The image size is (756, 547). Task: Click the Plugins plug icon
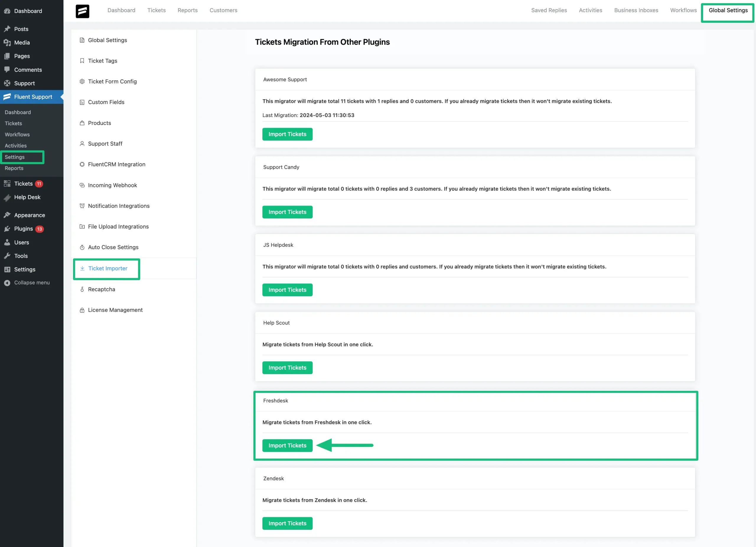pos(7,229)
